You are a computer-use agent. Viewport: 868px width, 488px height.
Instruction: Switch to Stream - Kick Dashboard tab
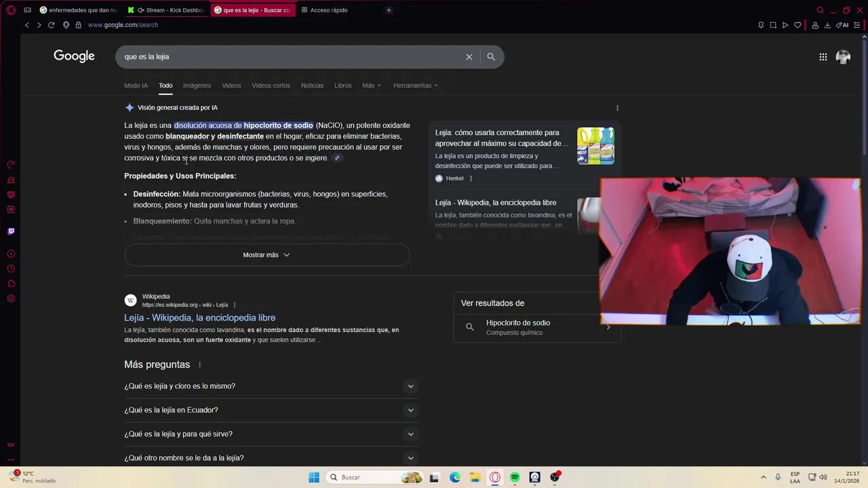pyautogui.click(x=166, y=10)
